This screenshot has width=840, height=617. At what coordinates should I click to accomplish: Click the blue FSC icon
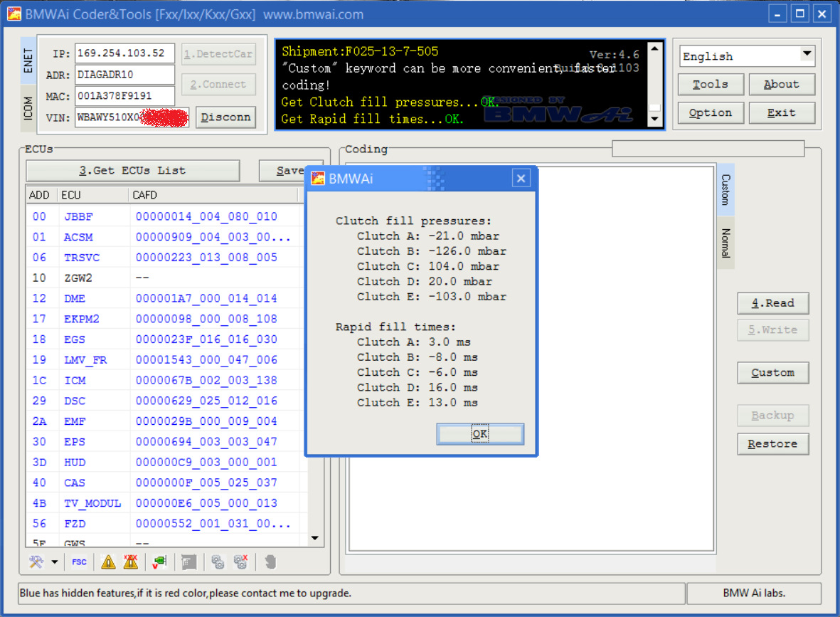79,561
